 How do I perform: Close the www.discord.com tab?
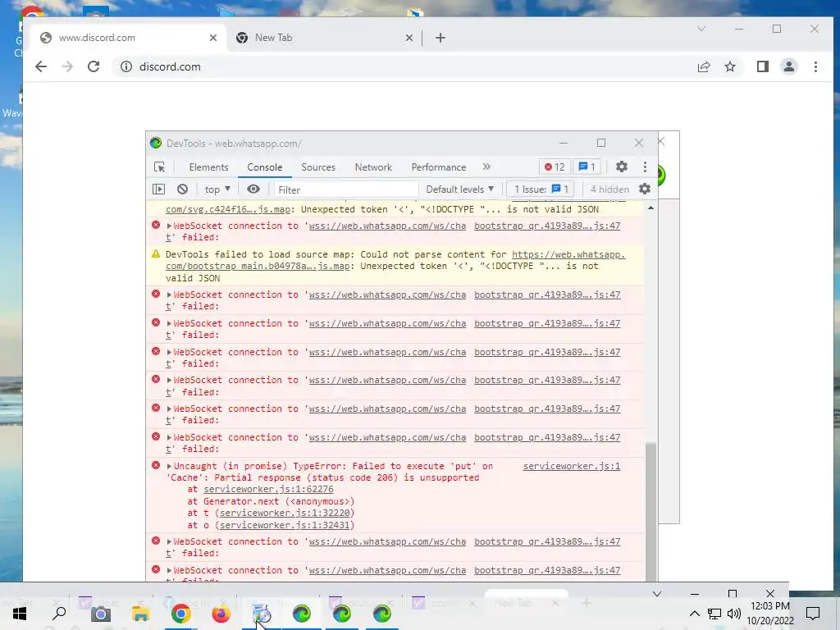click(x=213, y=38)
